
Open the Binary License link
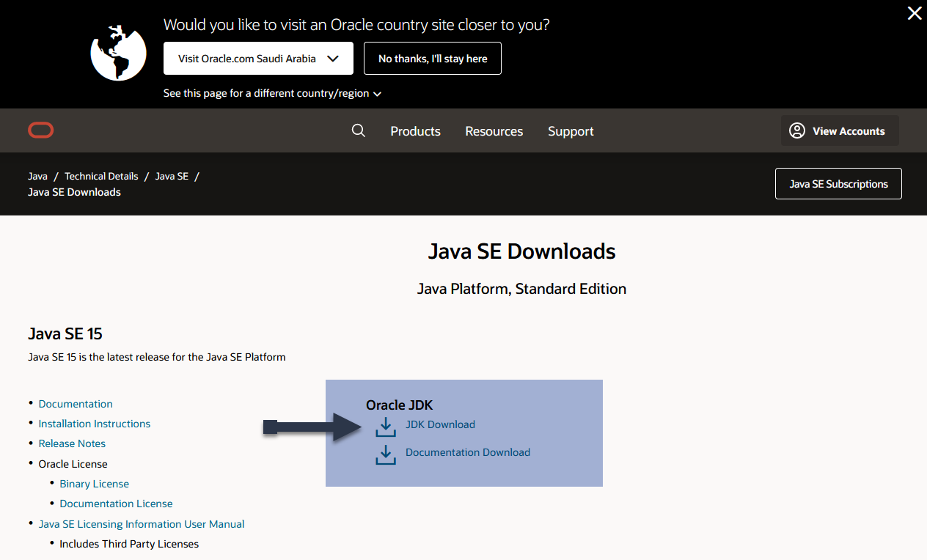[95, 484]
